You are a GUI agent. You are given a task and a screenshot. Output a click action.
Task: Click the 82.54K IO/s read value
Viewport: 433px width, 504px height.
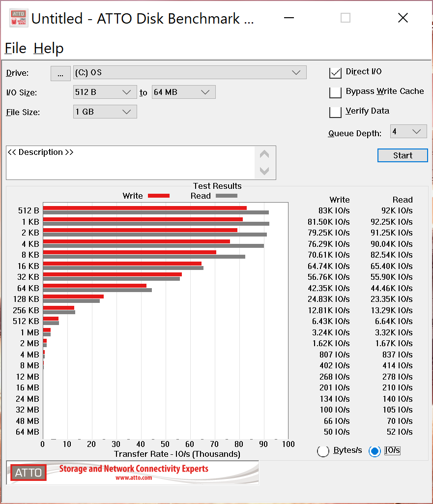pyautogui.click(x=392, y=255)
